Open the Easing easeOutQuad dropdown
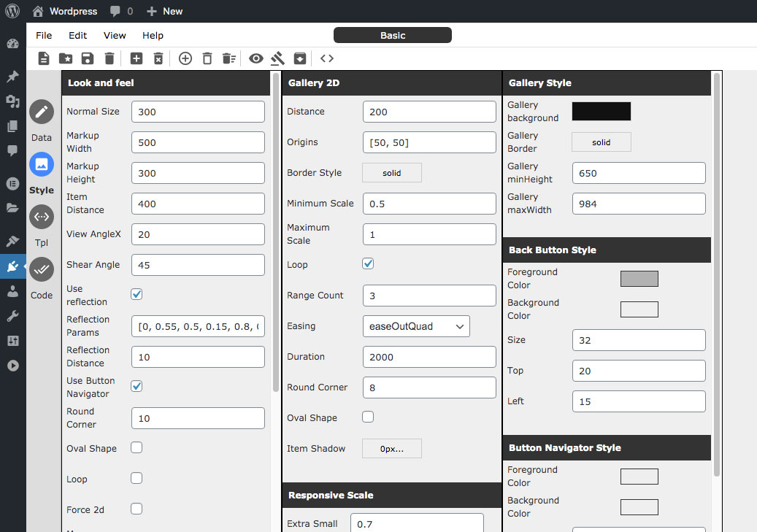 416,326
